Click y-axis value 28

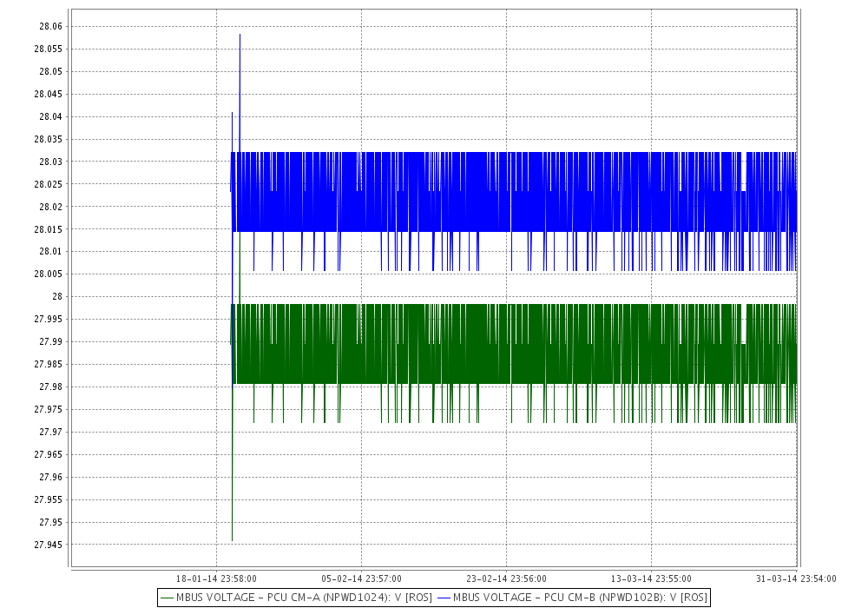click(x=57, y=297)
